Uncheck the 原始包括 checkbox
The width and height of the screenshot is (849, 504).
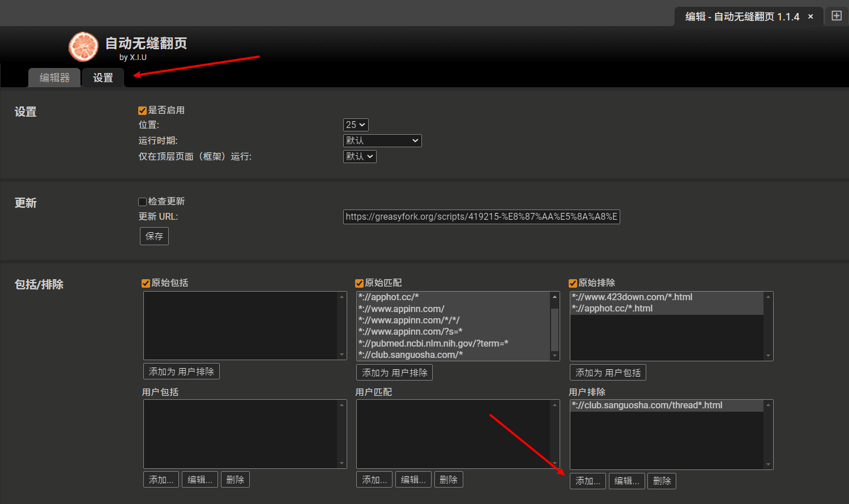point(146,283)
